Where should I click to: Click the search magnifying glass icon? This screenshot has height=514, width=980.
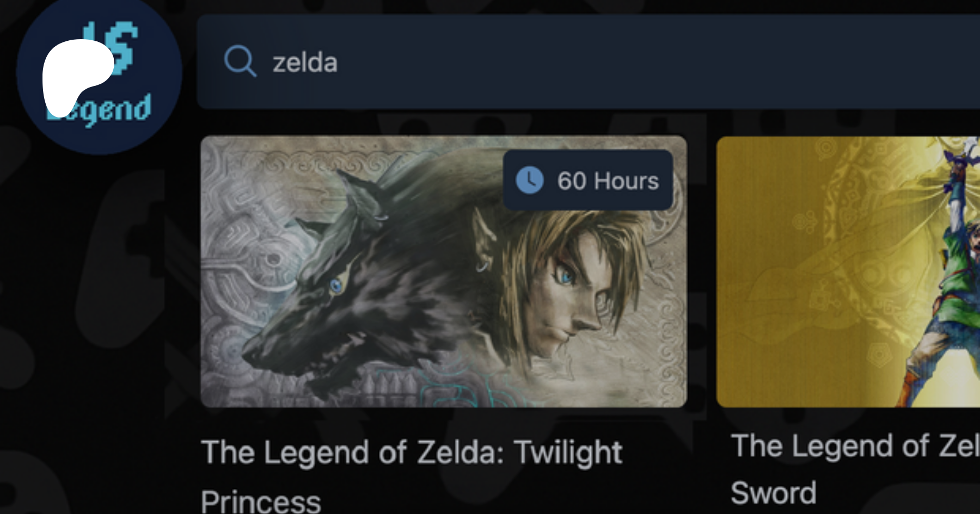(x=240, y=61)
